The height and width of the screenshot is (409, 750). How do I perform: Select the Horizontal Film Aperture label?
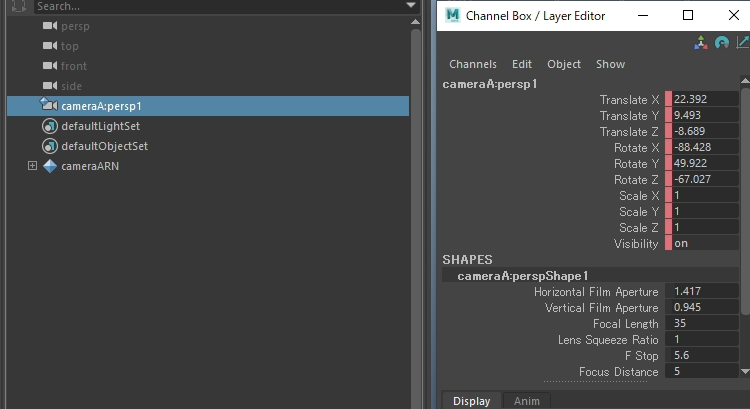596,292
